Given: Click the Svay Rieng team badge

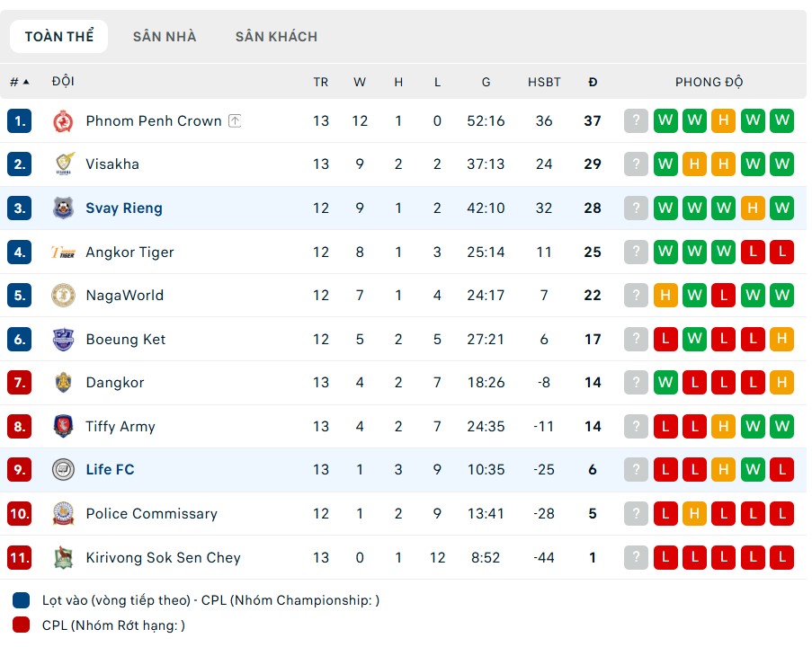Looking at the screenshot, I should click(63, 208).
